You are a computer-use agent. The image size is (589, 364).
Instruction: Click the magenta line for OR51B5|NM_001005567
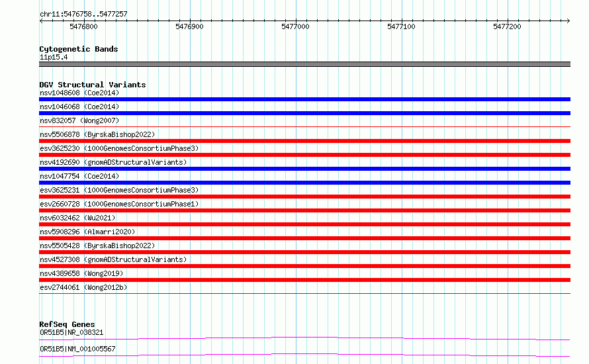coord(304,355)
